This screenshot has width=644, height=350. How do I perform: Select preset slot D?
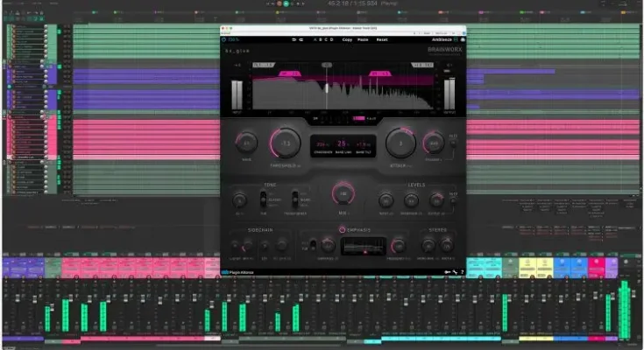pos(332,39)
